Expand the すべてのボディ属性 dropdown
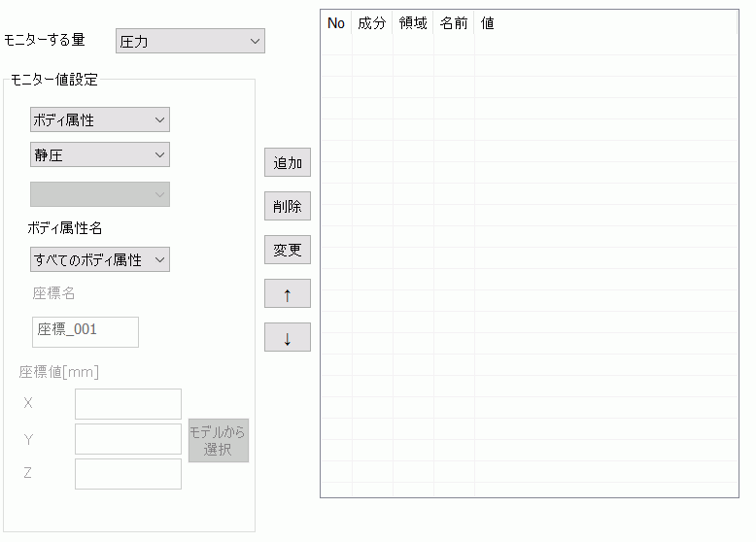This screenshot has width=756, height=542. (x=100, y=259)
